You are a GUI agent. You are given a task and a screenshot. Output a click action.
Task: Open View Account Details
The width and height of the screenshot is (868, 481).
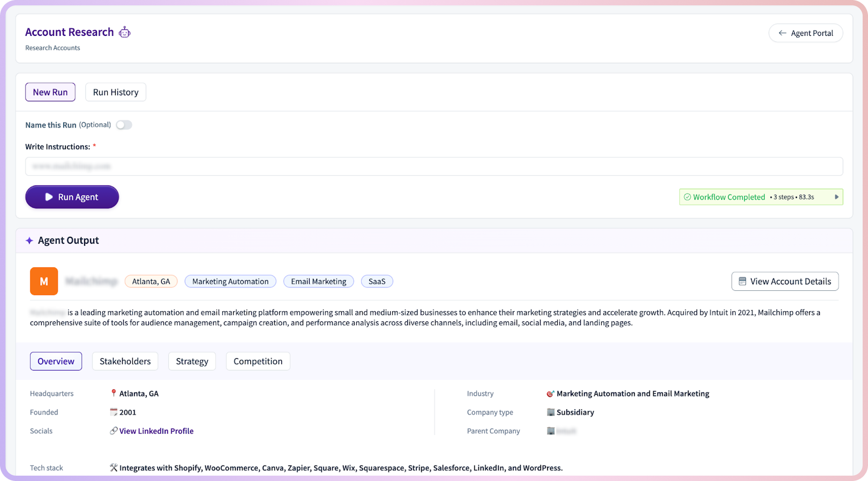tap(785, 281)
